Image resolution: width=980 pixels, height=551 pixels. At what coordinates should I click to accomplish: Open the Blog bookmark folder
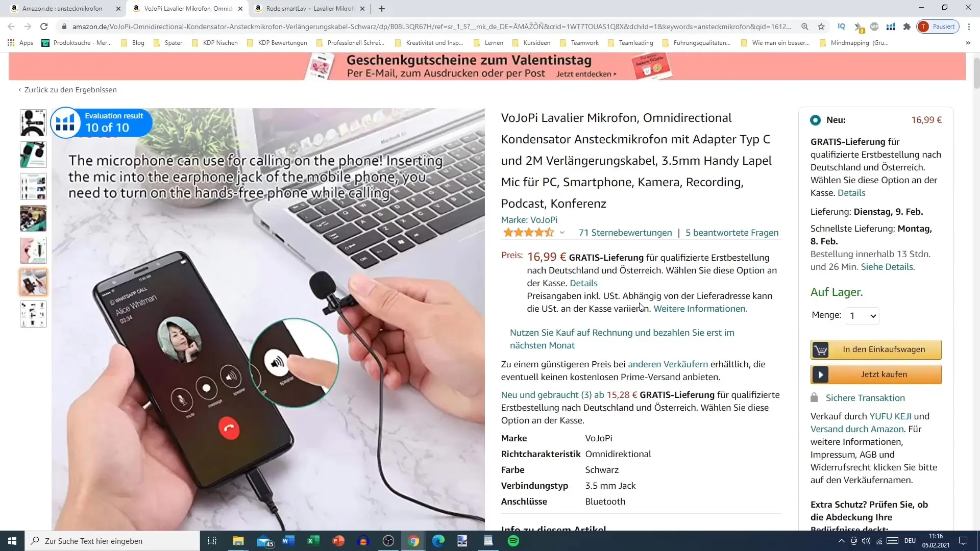pyautogui.click(x=133, y=43)
